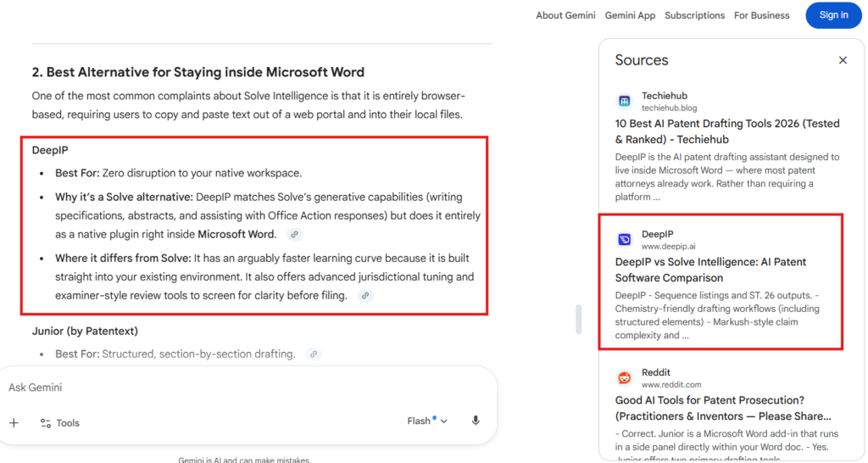Click the 'Why it's a Solve alternative:' text

[x=124, y=198]
